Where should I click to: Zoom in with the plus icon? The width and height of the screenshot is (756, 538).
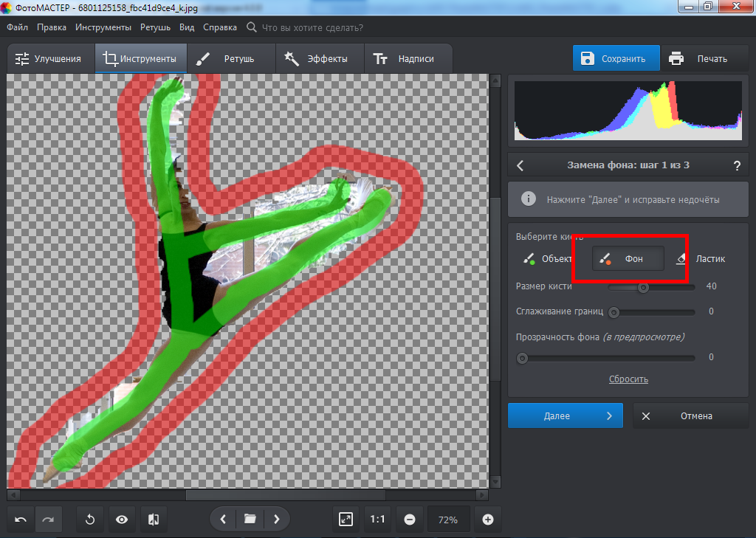point(487,520)
